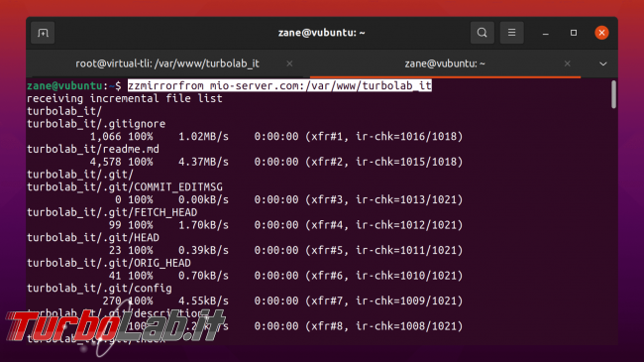Select the ORIG_HEAD file line
Viewport: 644px width, 362px height.
pos(109,263)
